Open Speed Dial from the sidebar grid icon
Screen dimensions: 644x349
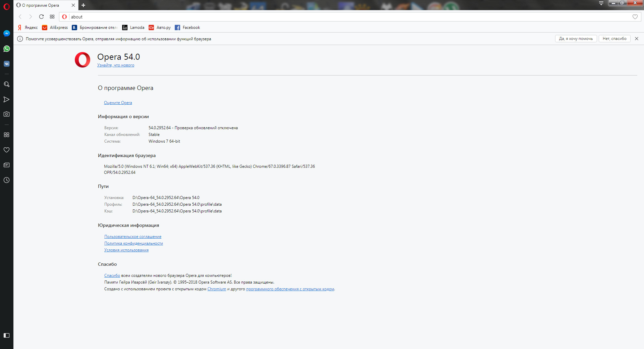(x=6, y=135)
